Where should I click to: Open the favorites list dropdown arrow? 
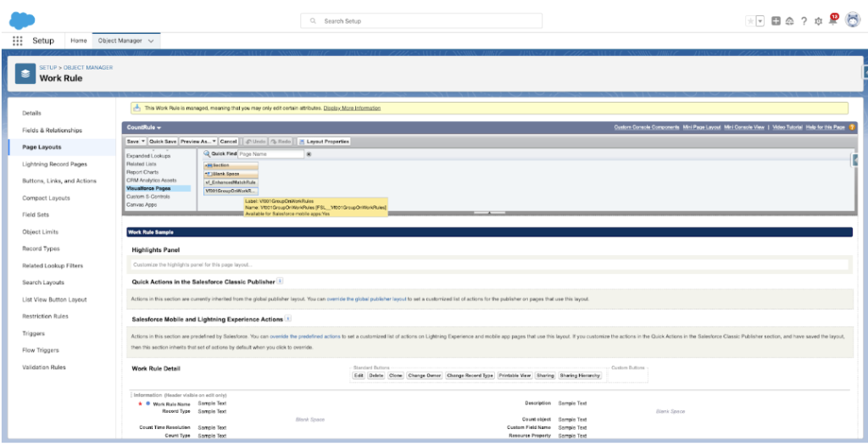point(760,20)
